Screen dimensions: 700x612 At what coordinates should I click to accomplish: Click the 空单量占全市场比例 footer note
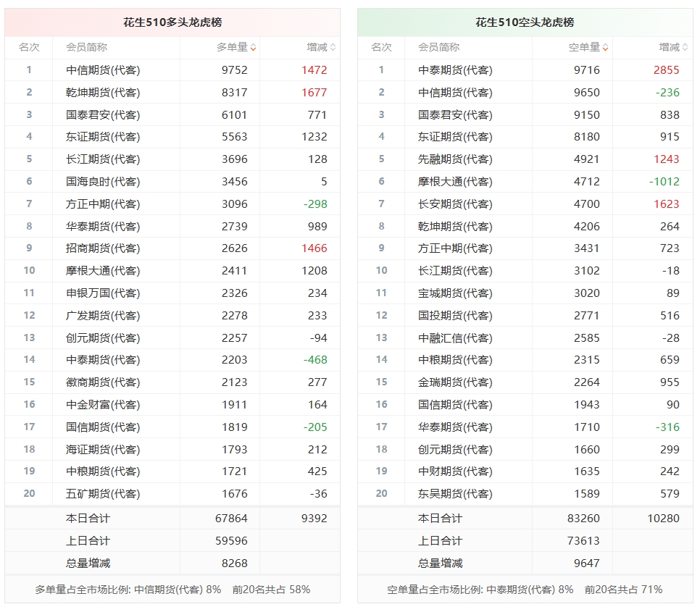[x=525, y=590]
